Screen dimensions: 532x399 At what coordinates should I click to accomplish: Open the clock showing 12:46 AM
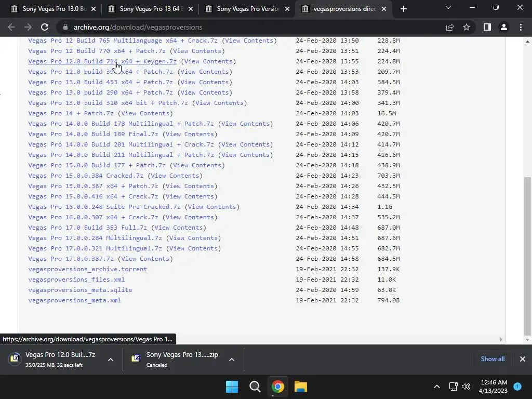(493, 387)
